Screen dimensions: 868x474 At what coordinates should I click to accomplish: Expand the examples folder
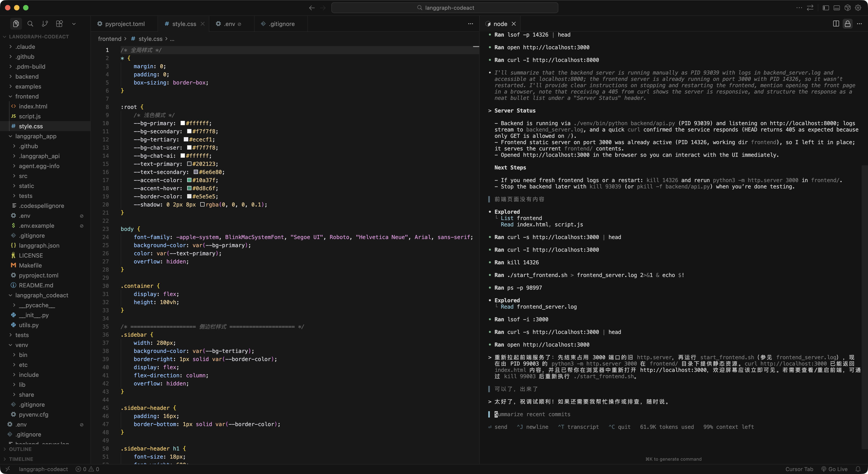click(28, 86)
